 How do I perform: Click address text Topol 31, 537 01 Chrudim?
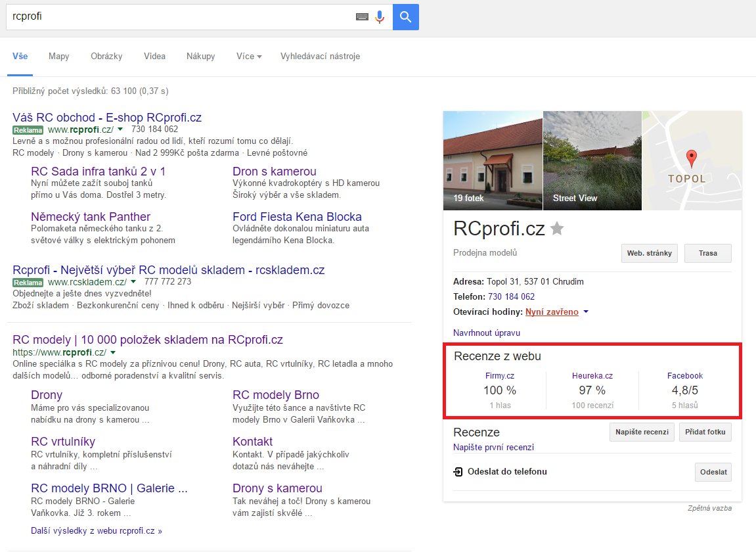pyautogui.click(x=535, y=282)
